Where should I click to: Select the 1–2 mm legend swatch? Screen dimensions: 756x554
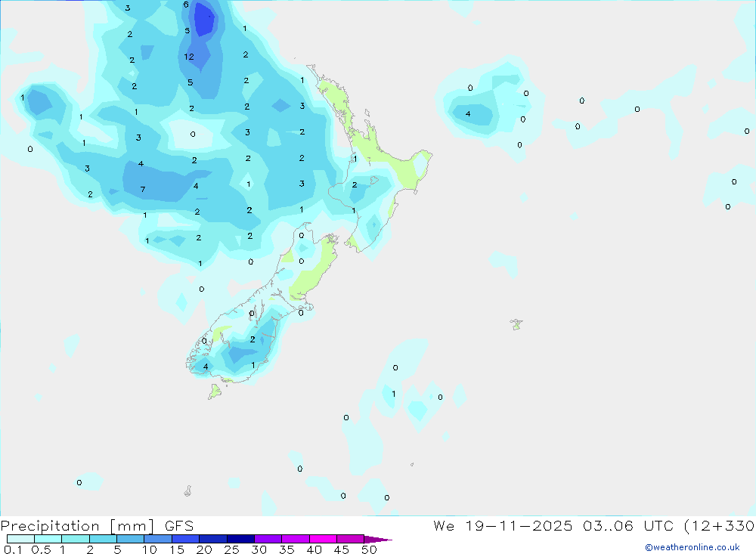(76, 539)
